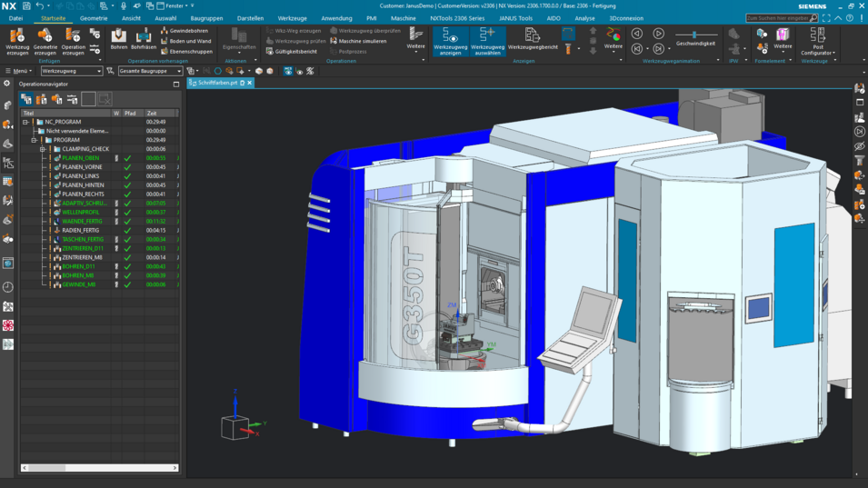Toggle path checkmark for PLANEN_OBEN
Screen dimensions: 868x488
128,158
